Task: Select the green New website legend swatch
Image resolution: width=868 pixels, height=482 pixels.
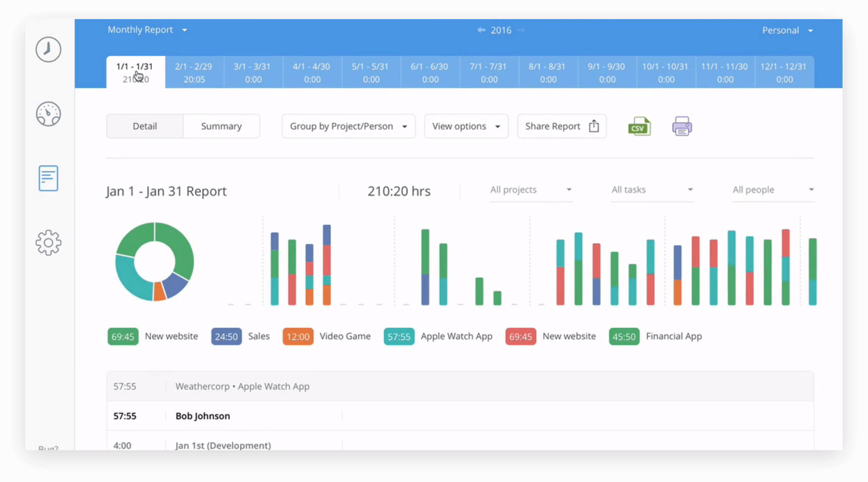Action: click(123, 337)
